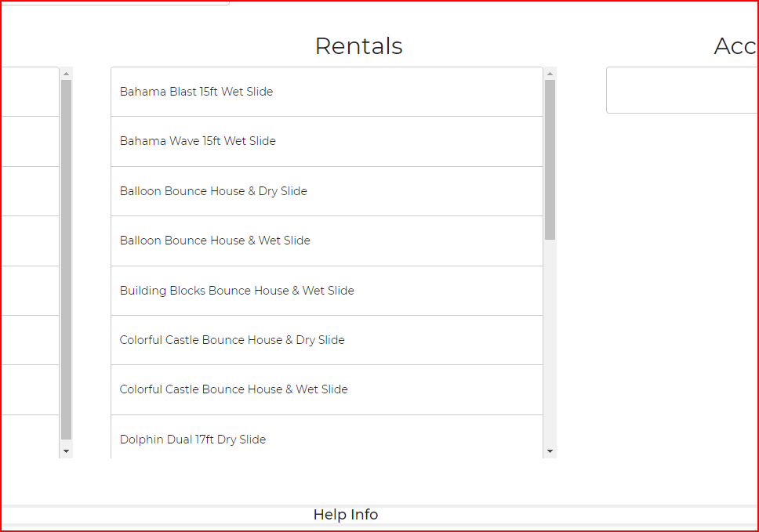
Task: Click the left list's scroll up arrow
Action: (66, 74)
